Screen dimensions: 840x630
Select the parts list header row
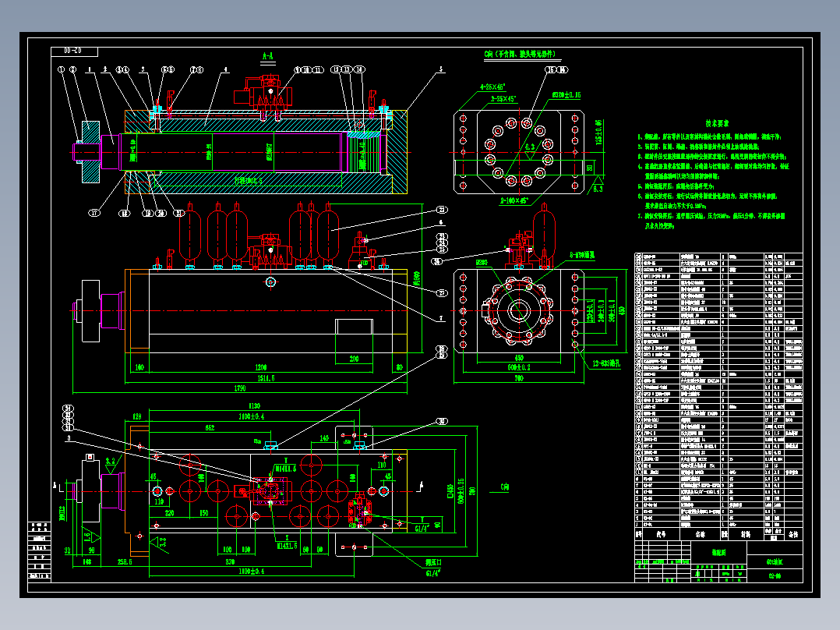point(718,534)
